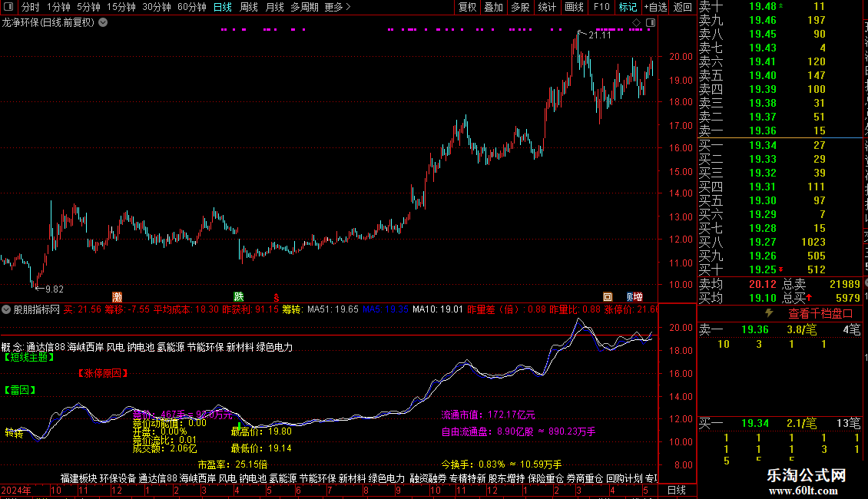868x499 pixels.
Task: Switch to the 60分钟 period
Action: coord(191,7)
